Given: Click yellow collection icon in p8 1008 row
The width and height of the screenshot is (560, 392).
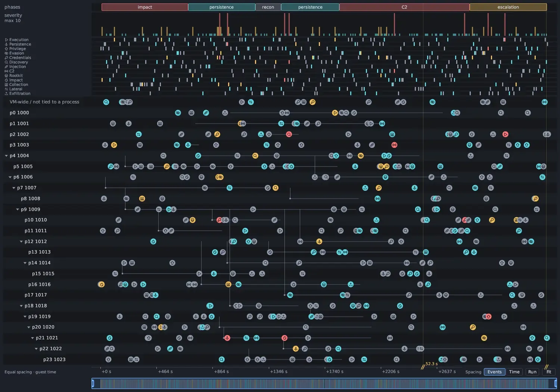Looking at the screenshot, I should [x=142, y=199].
